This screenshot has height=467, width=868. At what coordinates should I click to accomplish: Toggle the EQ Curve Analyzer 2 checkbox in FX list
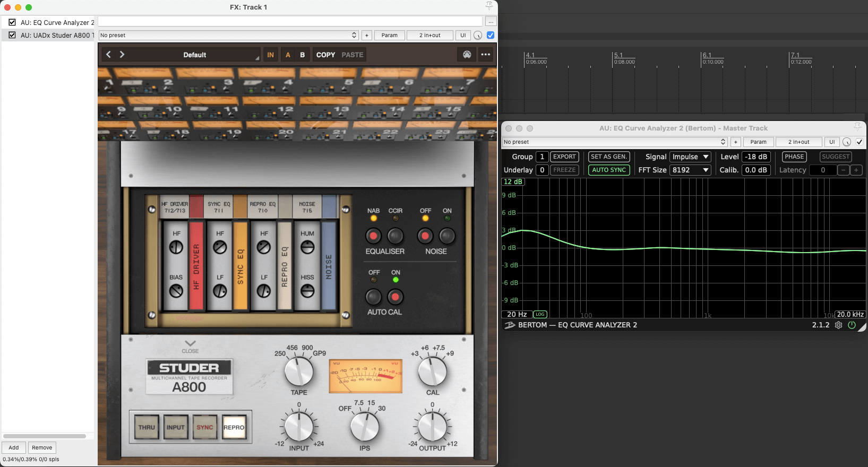click(x=12, y=22)
